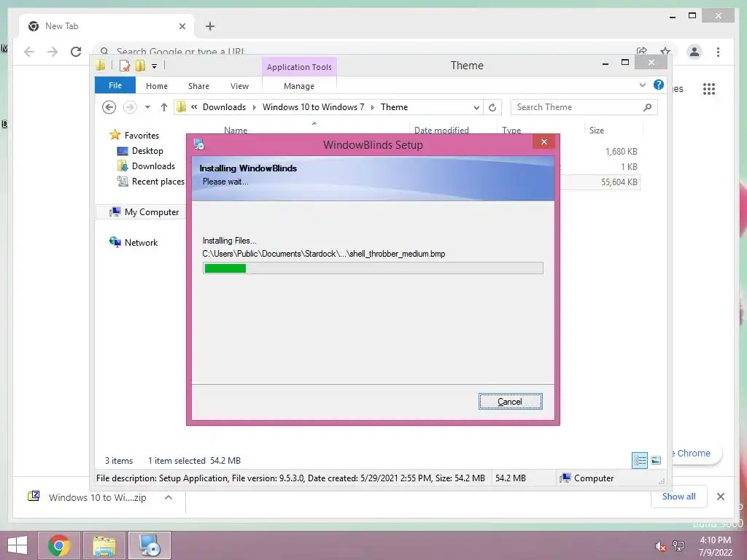Click File Explorer icon in taskbar
Viewport: 747px width, 560px height.
click(104, 545)
